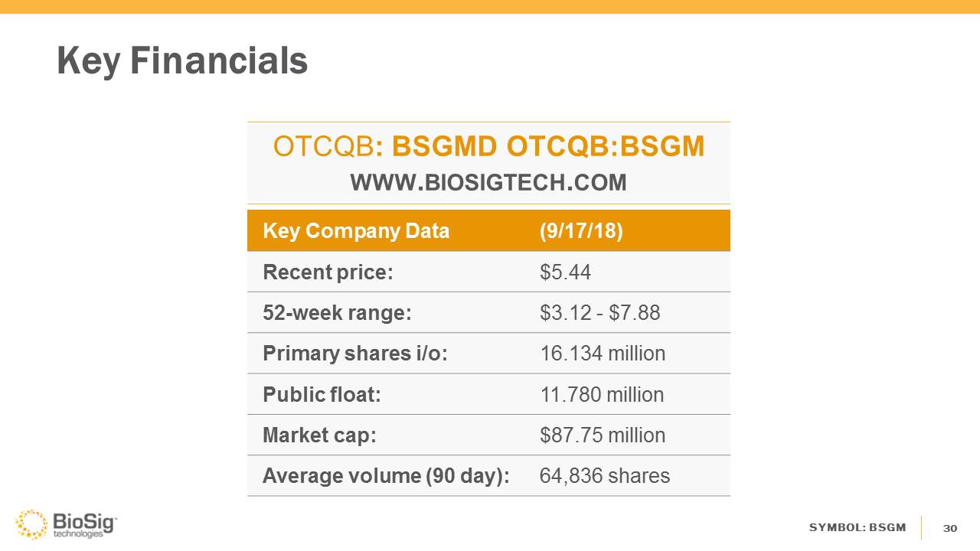
Task: Click the BioSig Technologies logo
Action: [x=66, y=525]
